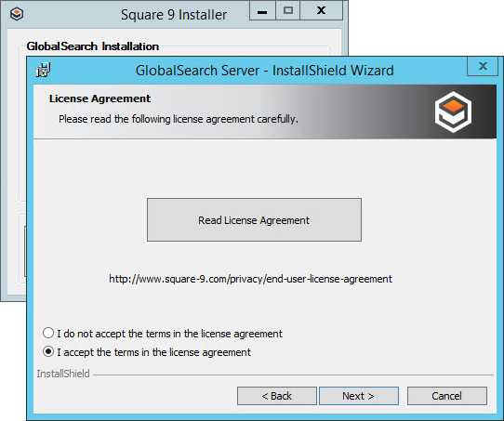Click the Square 9 Installer window icon
The image size is (504, 421).
17,14
